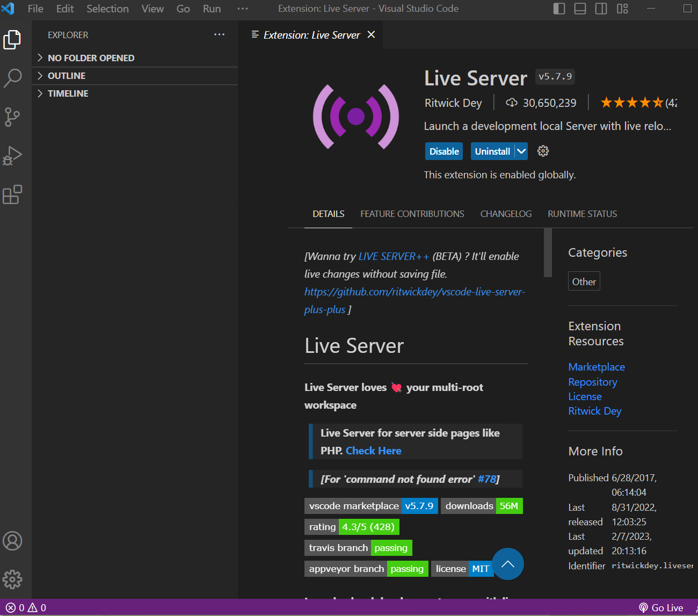
Task: Open the Uninstall dropdown arrow
Action: tap(521, 151)
